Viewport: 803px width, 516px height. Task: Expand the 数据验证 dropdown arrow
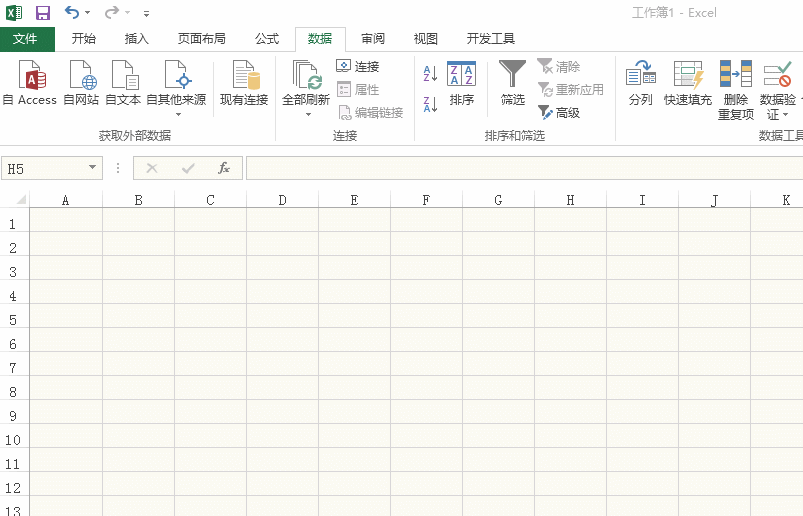pos(786,115)
